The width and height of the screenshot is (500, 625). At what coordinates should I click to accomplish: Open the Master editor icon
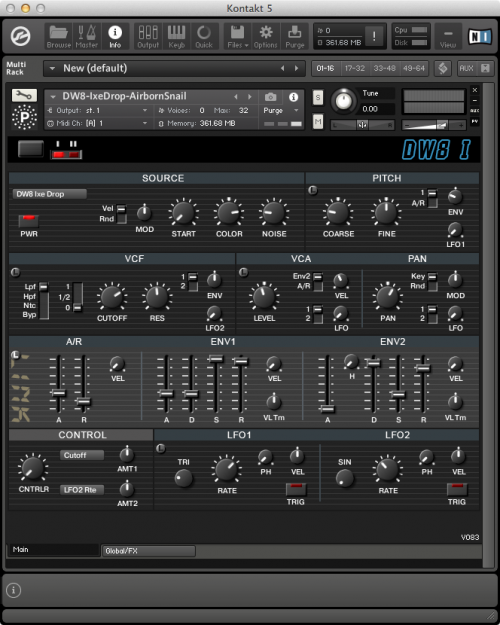(x=87, y=36)
